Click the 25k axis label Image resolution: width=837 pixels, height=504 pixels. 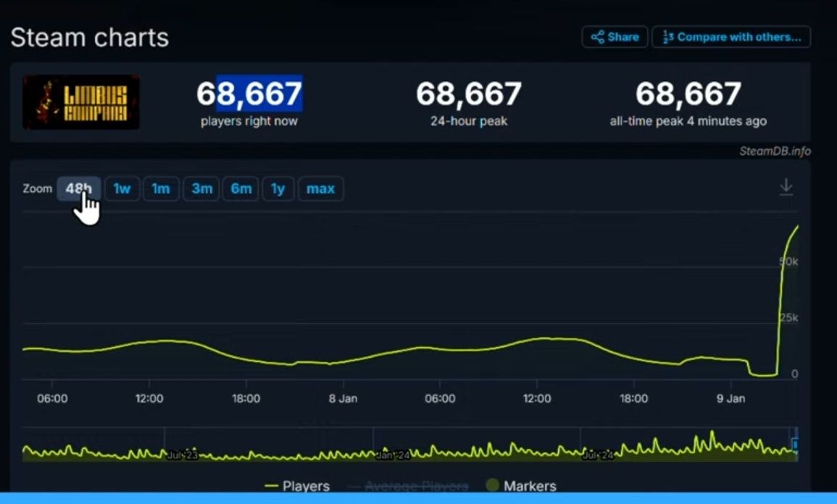(789, 318)
